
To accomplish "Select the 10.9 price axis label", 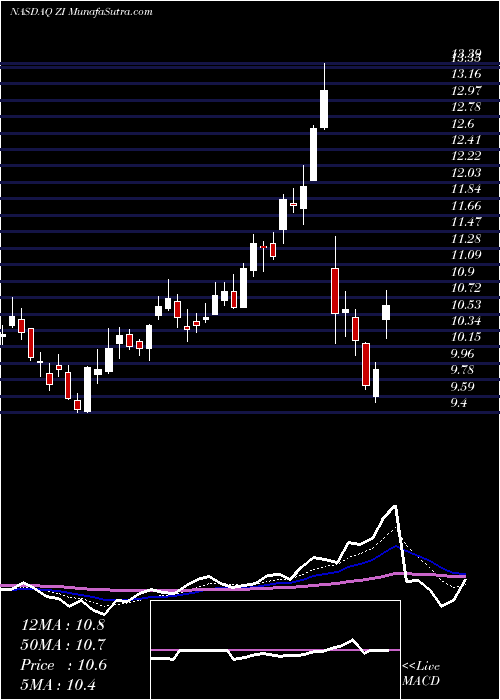I will pos(463,272).
